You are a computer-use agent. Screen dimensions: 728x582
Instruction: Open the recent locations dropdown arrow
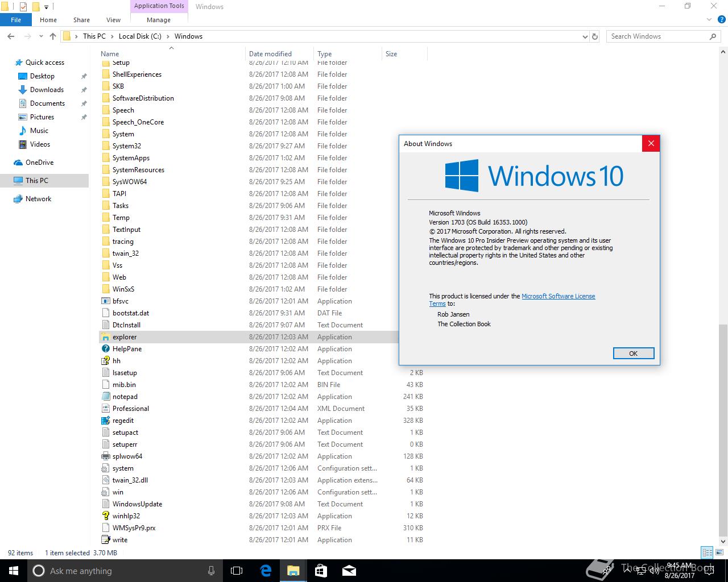coord(41,36)
